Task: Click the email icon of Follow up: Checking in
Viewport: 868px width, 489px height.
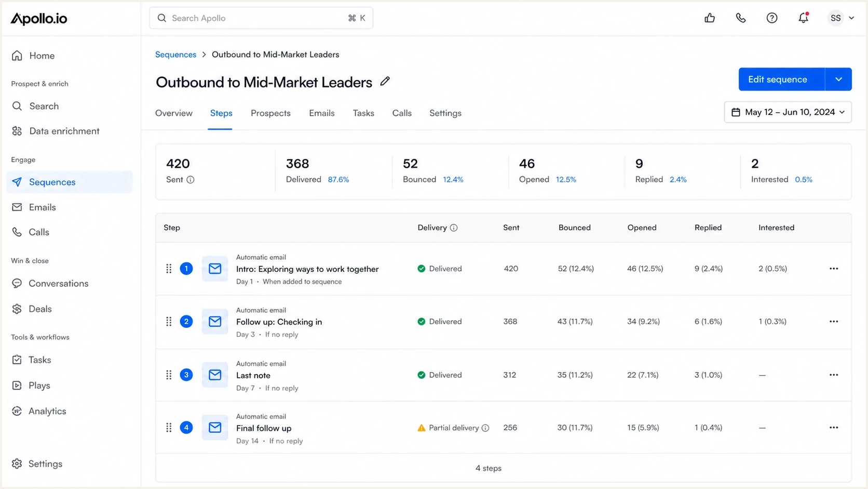Action: (215, 322)
